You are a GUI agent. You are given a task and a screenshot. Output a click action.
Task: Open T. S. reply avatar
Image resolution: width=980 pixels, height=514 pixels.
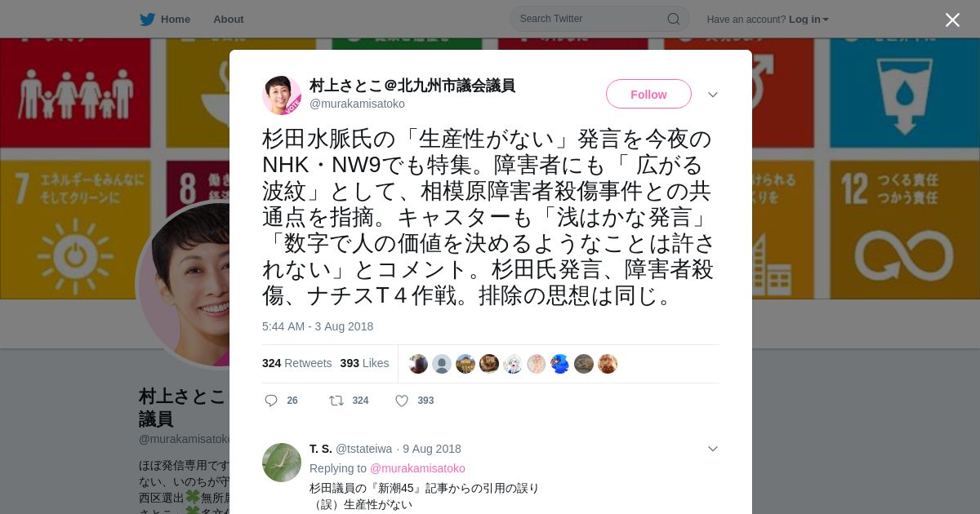[x=282, y=463]
